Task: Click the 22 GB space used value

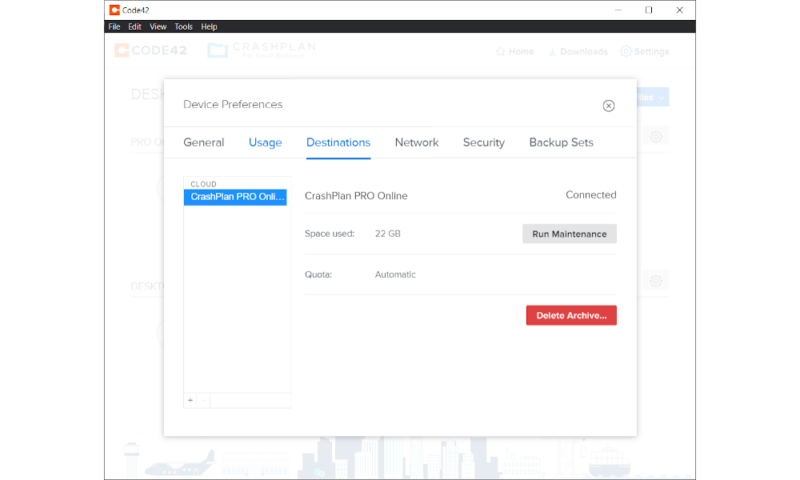Action: point(388,234)
